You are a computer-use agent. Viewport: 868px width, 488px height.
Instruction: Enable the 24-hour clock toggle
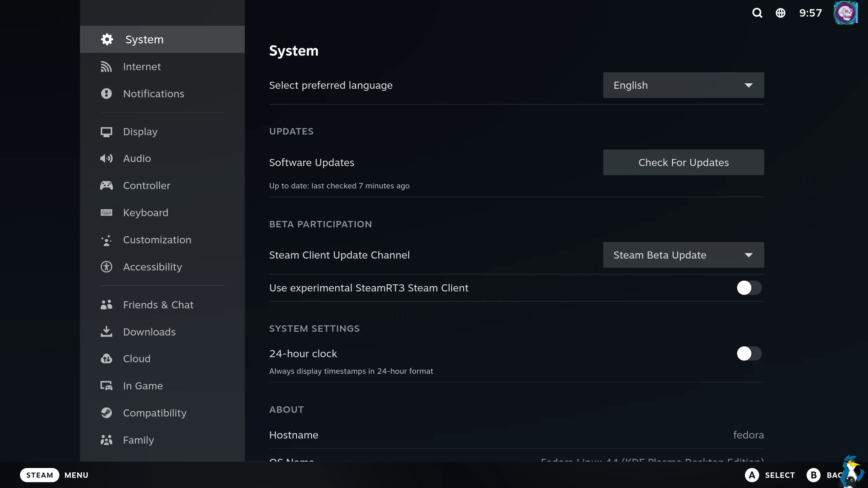tap(749, 353)
